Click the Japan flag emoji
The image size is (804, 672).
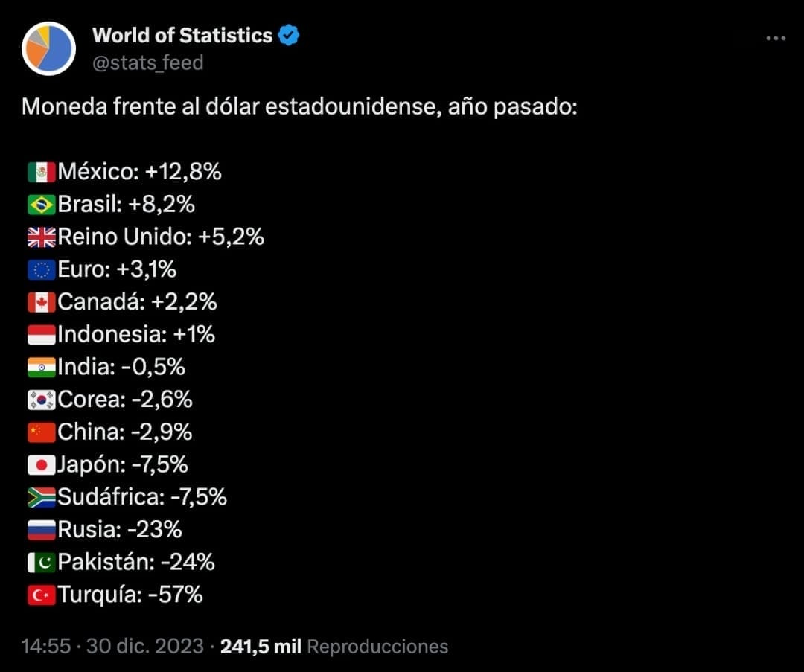pos(41,464)
